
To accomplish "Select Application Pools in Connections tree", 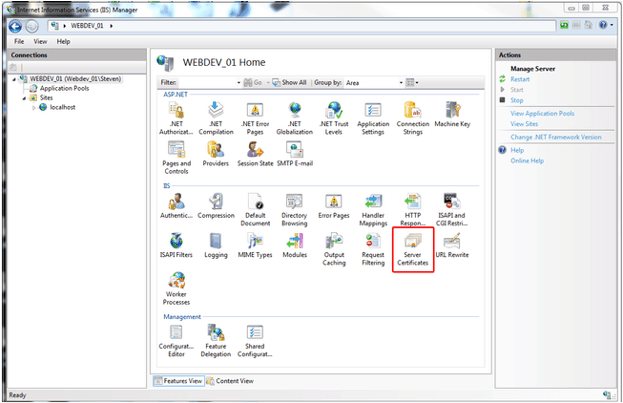I will (64, 88).
